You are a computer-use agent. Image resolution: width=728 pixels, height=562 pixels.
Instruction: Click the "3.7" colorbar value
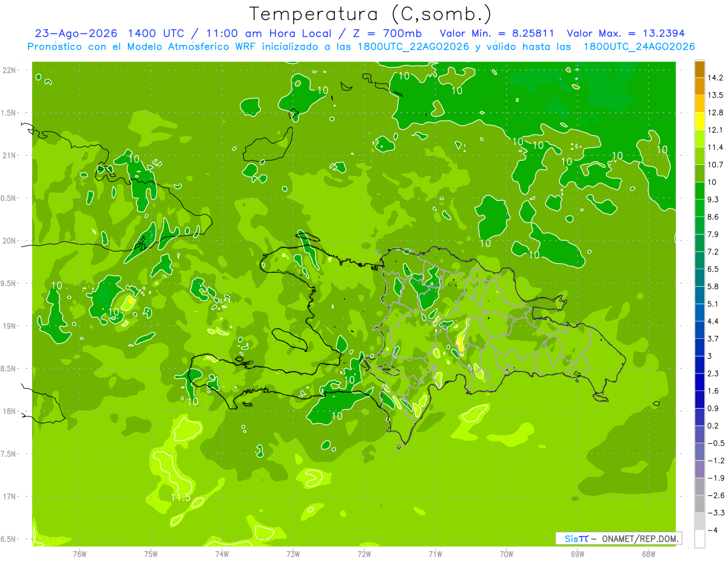click(x=714, y=339)
